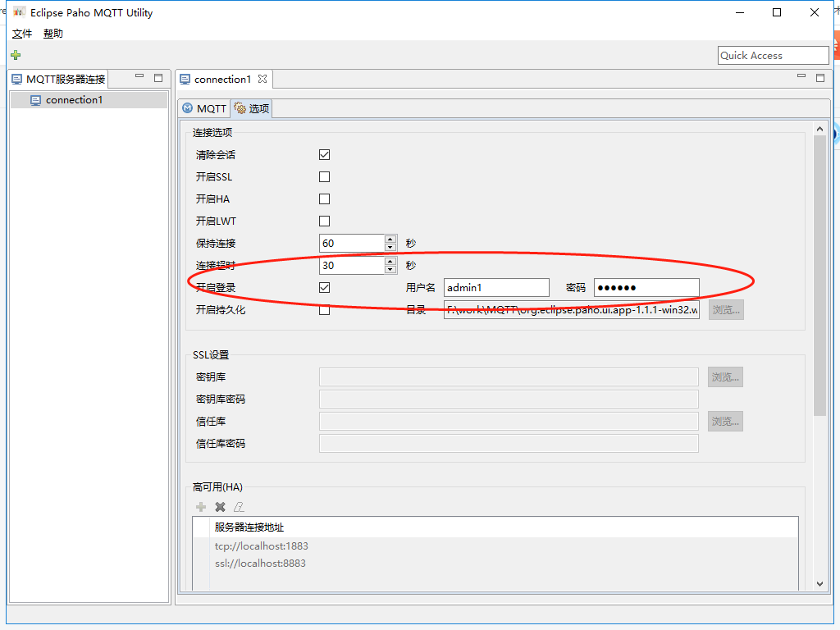Open the MQTT服务器连接 panel tab

point(59,80)
